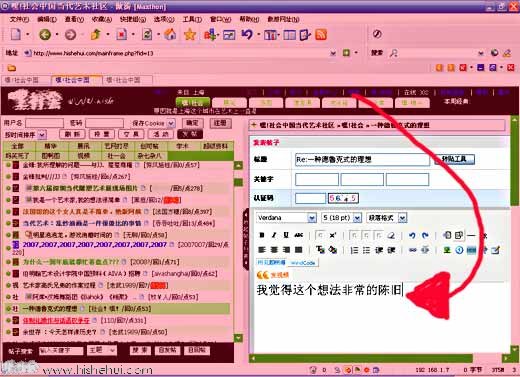520x377 pixels.
Task: Click the orange RSS feed icon
Action: coord(321,34)
